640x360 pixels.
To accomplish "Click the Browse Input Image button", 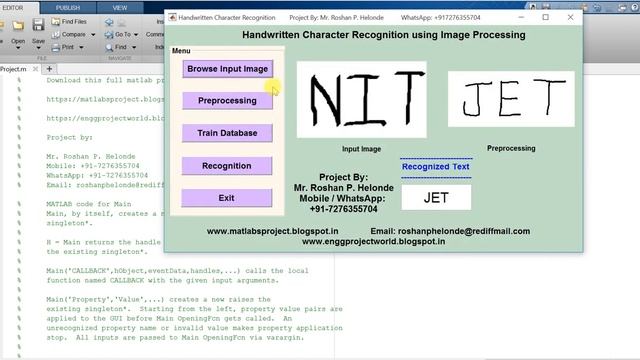I will 227,69.
